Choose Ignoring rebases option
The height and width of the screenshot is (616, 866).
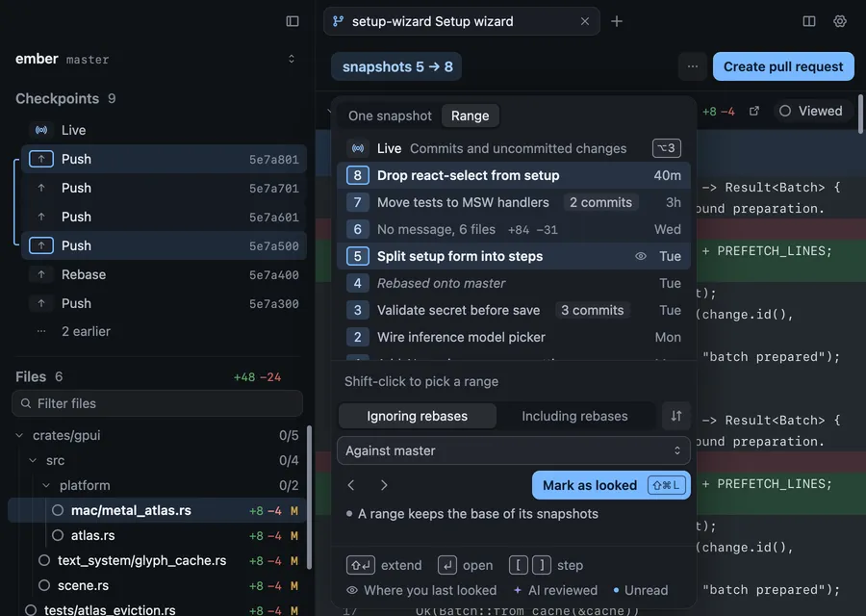[417, 416]
